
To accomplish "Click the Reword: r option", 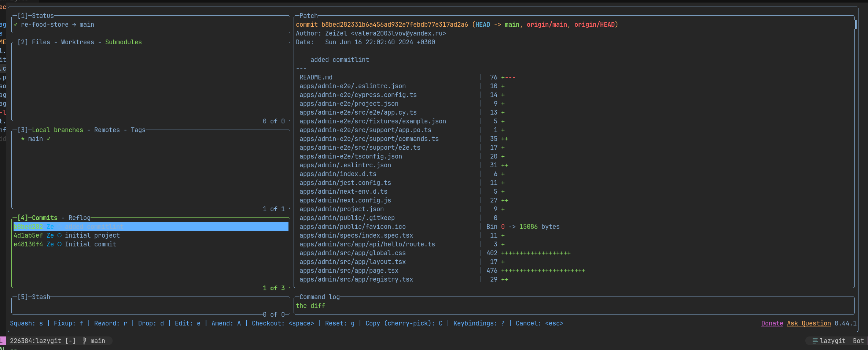I will 111,323.
